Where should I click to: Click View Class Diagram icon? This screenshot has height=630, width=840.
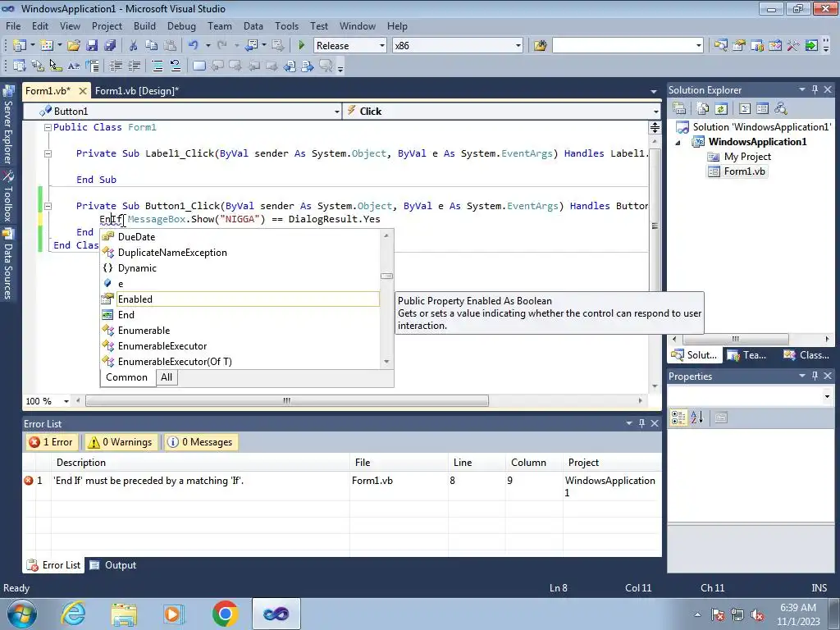(781, 109)
